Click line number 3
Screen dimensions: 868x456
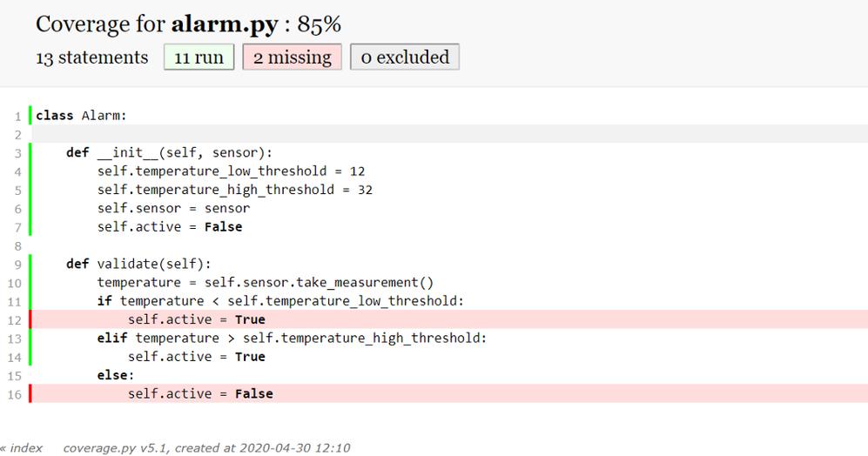tap(17, 153)
